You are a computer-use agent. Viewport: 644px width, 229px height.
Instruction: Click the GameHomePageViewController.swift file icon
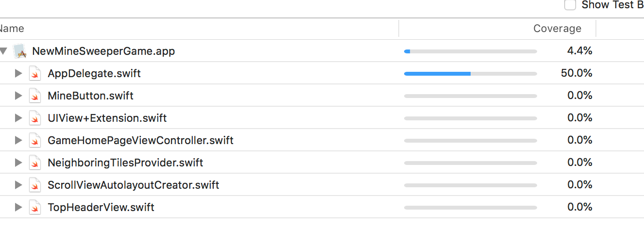34,141
